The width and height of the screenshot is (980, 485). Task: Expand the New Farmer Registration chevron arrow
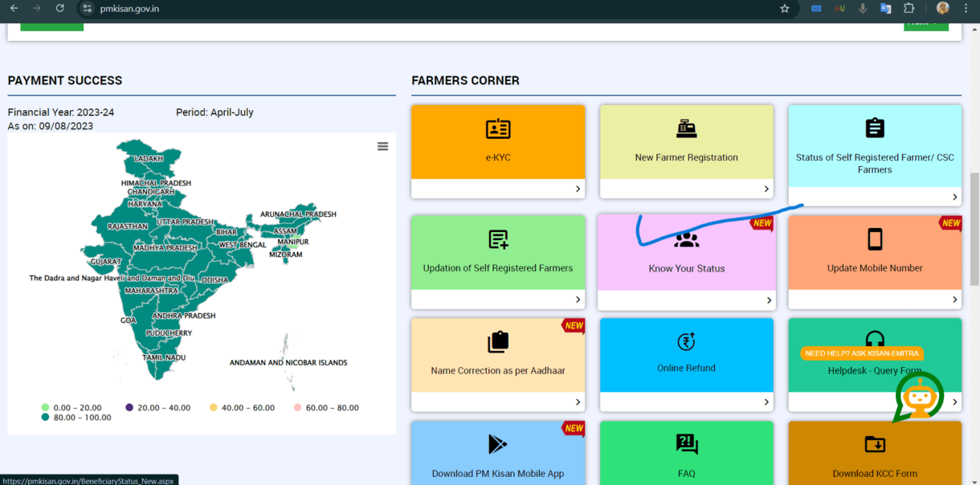click(766, 189)
